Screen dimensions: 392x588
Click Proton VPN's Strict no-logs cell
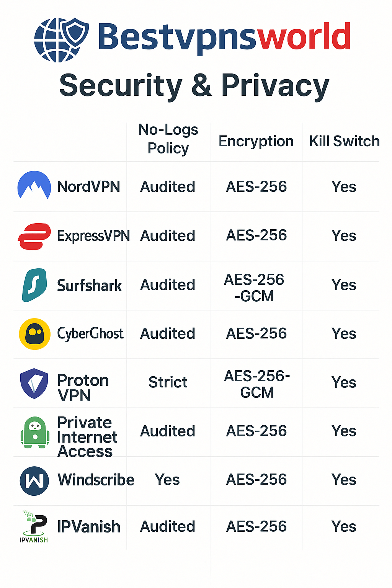(x=168, y=382)
